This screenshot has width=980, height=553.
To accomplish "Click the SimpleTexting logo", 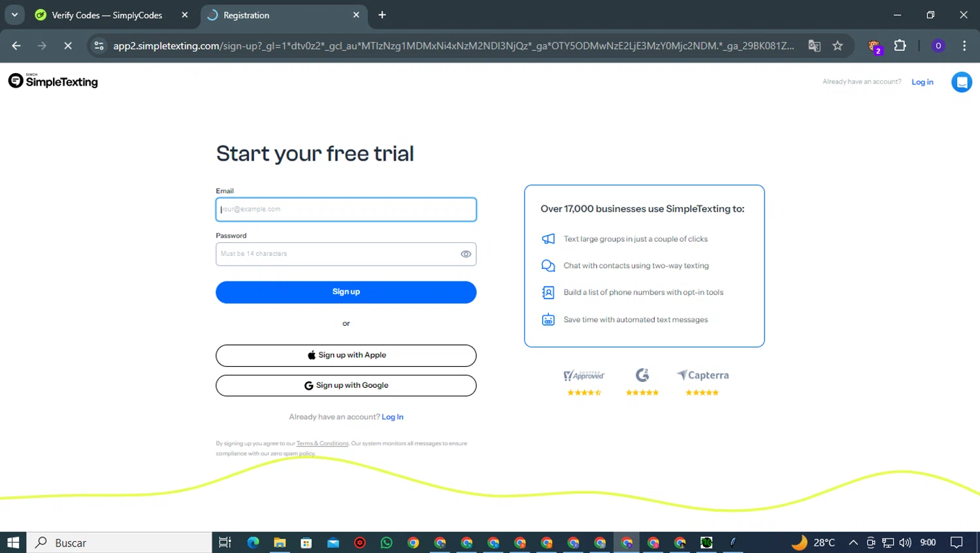I will pyautogui.click(x=53, y=81).
